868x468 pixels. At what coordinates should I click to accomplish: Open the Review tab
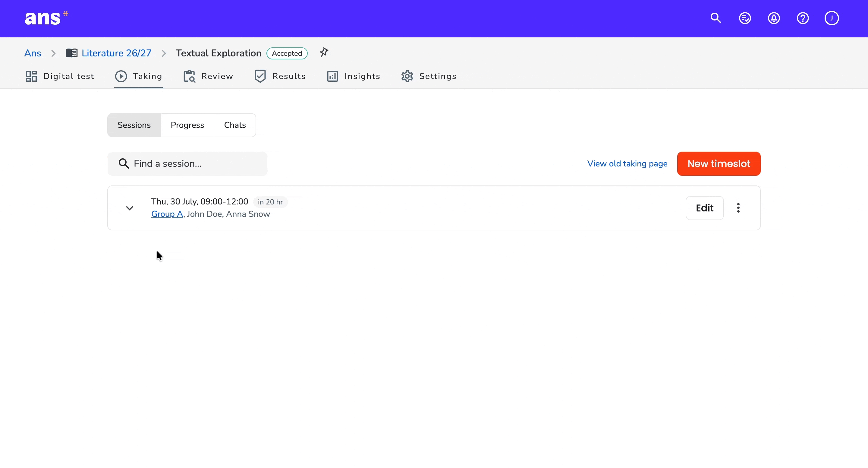(208, 76)
